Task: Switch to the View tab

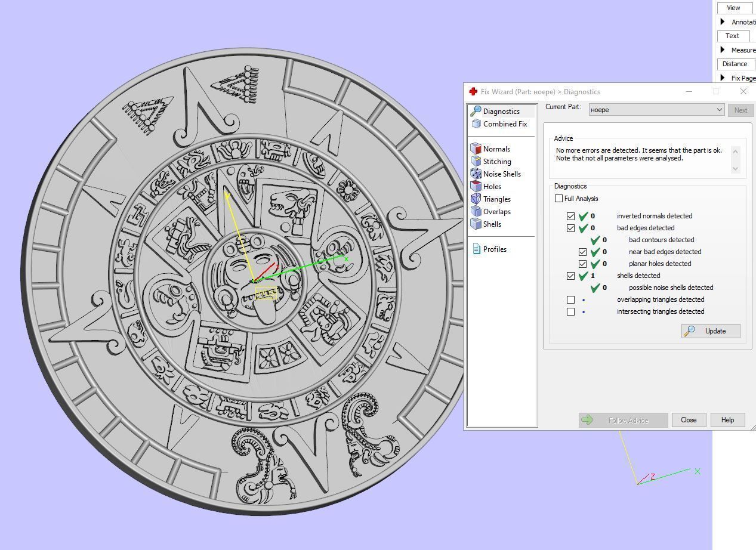Action: tap(733, 8)
